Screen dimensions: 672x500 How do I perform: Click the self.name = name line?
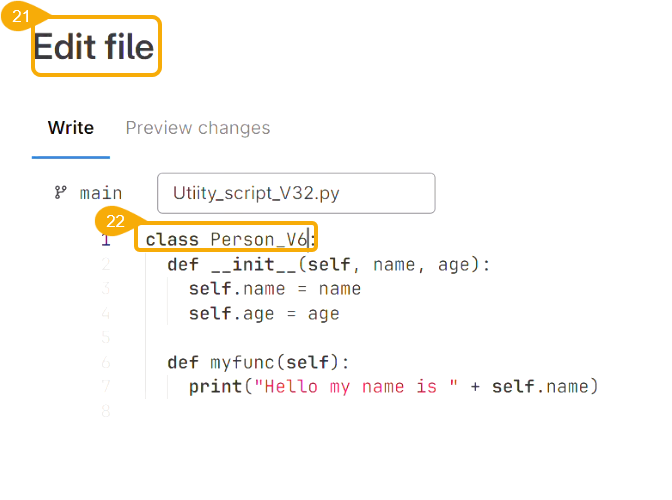tap(274, 289)
